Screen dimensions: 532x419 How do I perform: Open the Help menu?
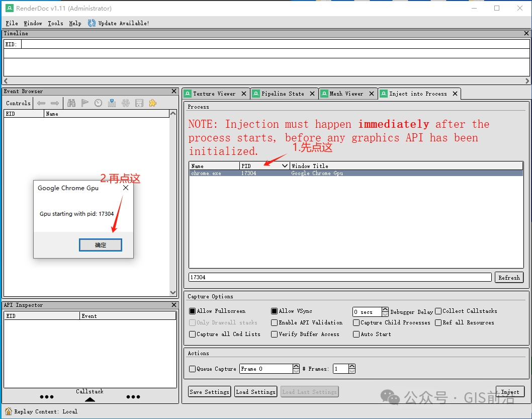tap(75, 23)
